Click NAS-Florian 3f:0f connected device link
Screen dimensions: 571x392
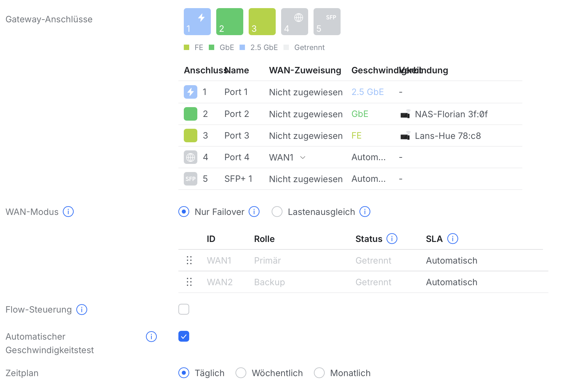451,114
